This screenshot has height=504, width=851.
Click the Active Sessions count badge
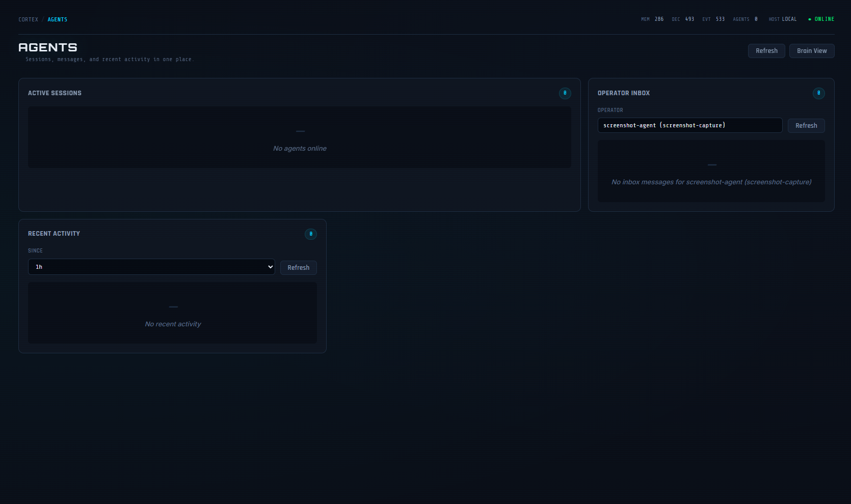(565, 93)
